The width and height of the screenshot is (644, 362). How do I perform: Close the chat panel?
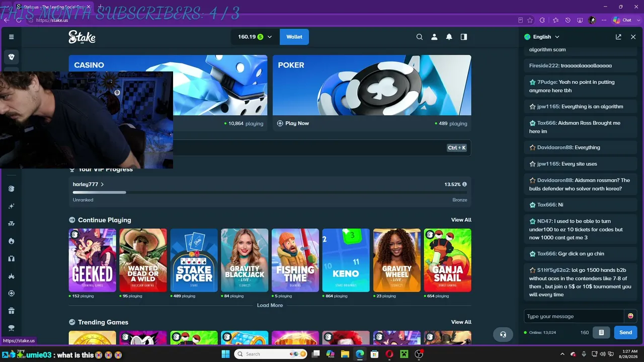pyautogui.click(x=633, y=37)
